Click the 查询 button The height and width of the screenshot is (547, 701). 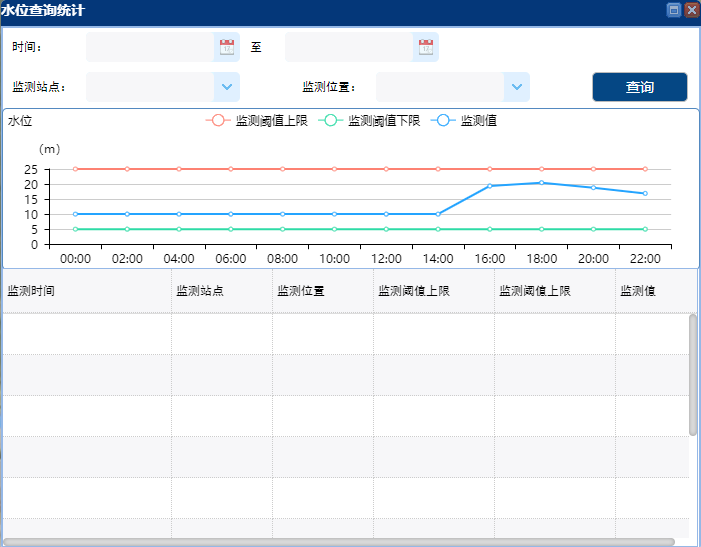[x=640, y=87]
